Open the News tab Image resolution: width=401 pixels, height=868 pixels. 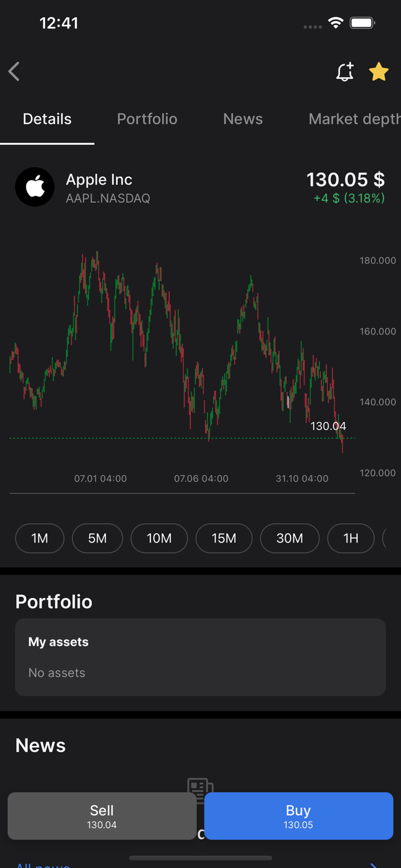click(x=243, y=119)
